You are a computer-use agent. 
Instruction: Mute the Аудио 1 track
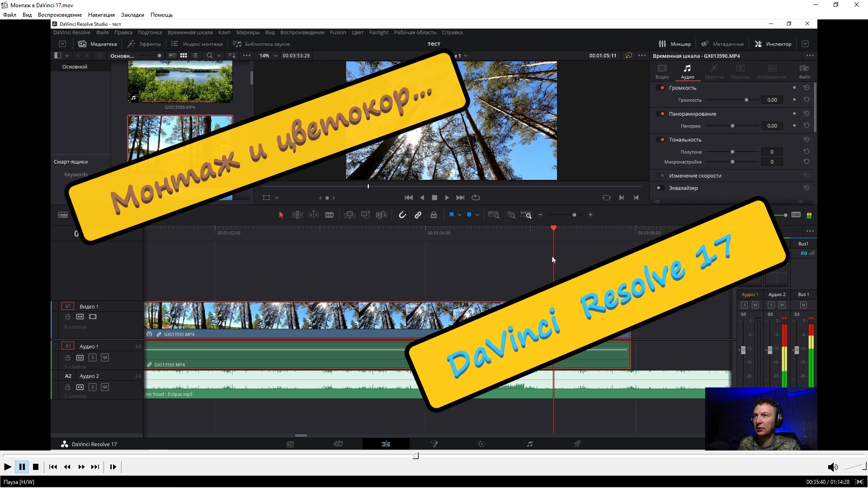click(x=105, y=357)
